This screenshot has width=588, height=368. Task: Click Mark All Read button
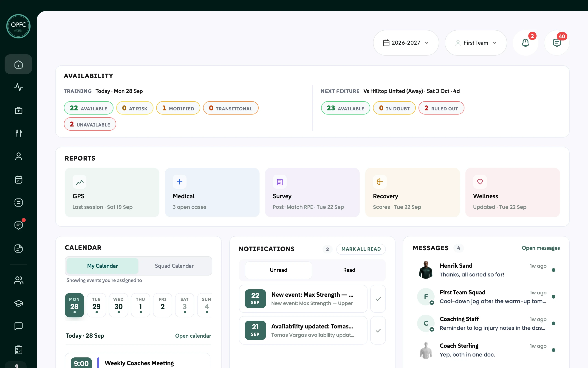click(x=361, y=249)
